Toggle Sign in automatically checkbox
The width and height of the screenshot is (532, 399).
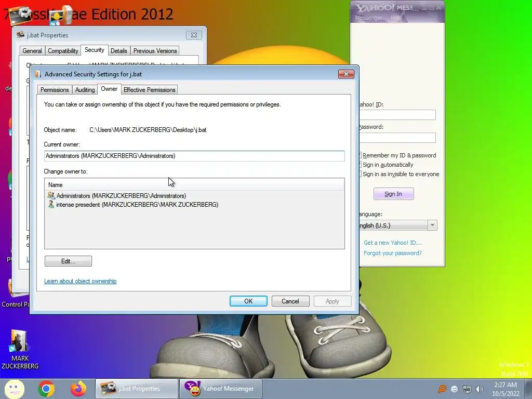tap(360, 165)
